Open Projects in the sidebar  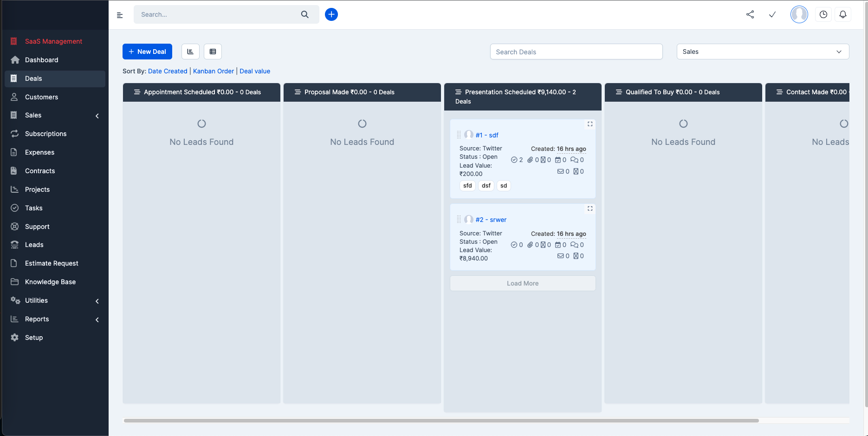click(55, 189)
